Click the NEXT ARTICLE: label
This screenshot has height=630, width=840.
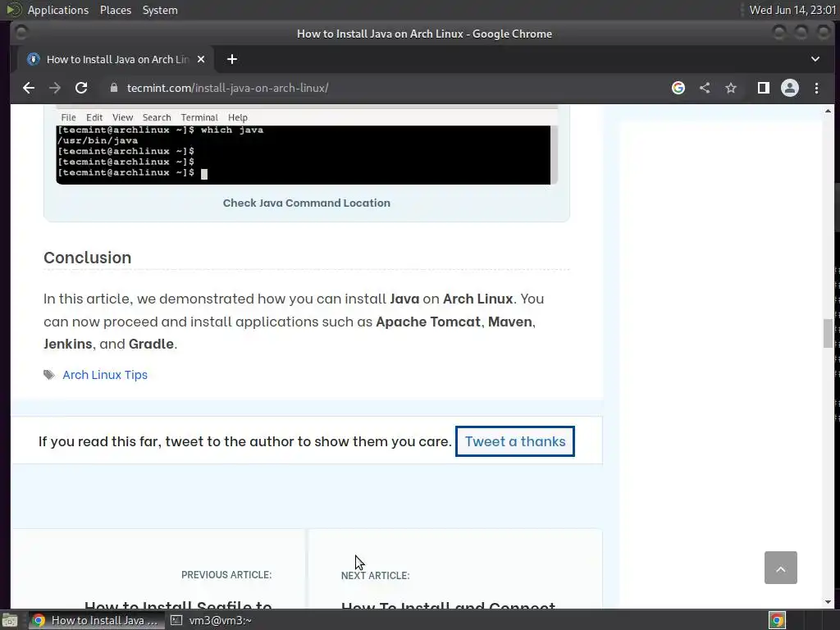tap(376, 575)
